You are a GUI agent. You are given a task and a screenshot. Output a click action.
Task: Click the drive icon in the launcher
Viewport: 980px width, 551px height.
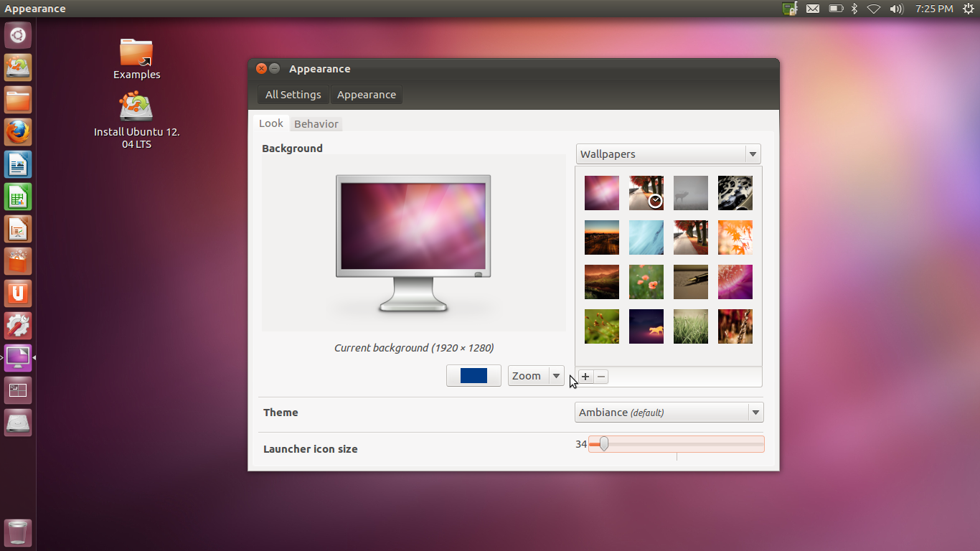coord(18,423)
